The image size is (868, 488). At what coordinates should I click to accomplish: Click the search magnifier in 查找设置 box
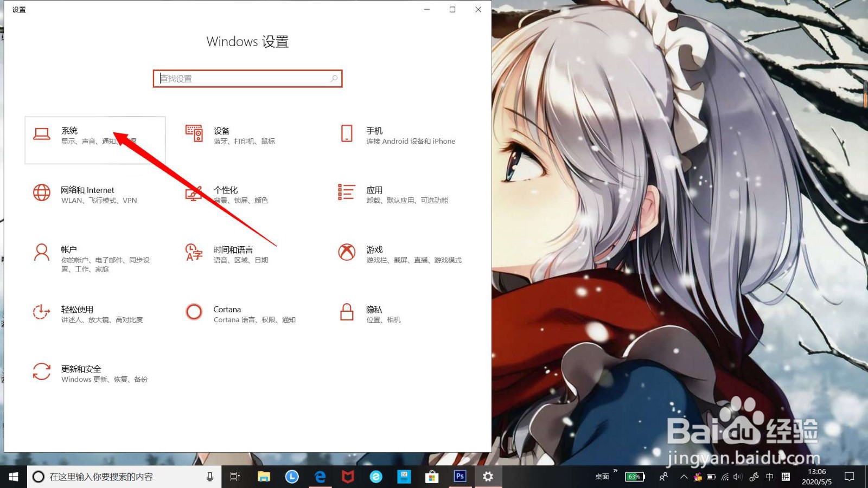pyautogui.click(x=334, y=79)
